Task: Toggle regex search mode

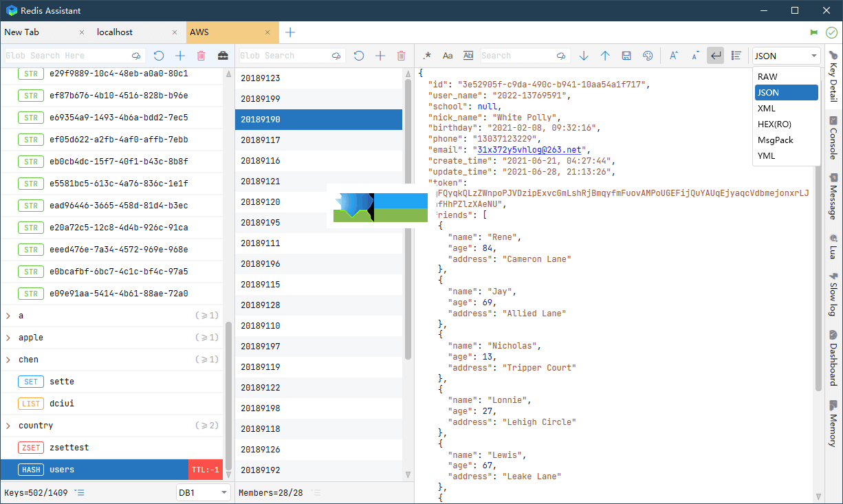Action: click(x=427, y=56)
